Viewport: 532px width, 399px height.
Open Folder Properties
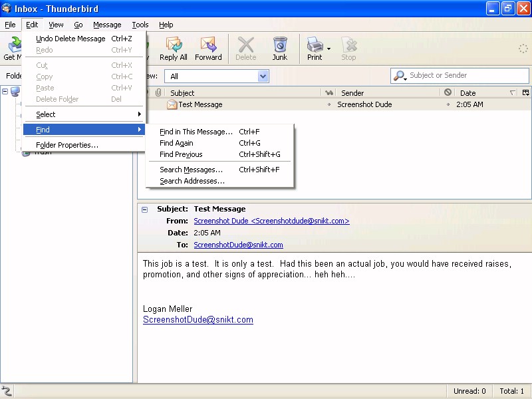85,145
